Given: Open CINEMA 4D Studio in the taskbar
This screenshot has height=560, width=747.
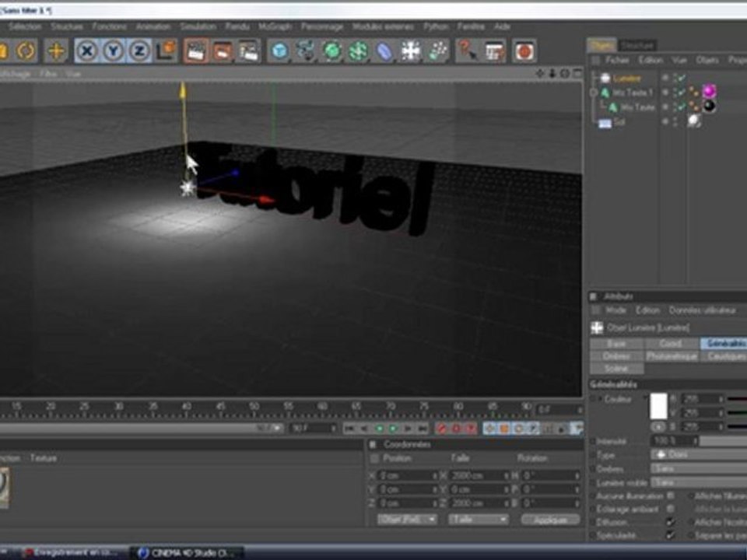Looking at the screenshot, I should click(x=188, y=553).
